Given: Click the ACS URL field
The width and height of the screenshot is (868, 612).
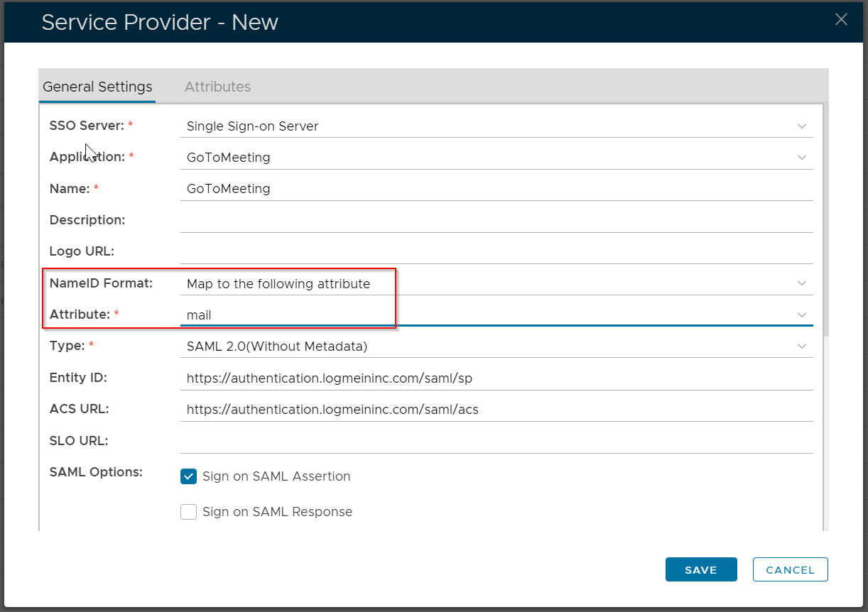Looking at the screenshot, I should tap(496, 410).
